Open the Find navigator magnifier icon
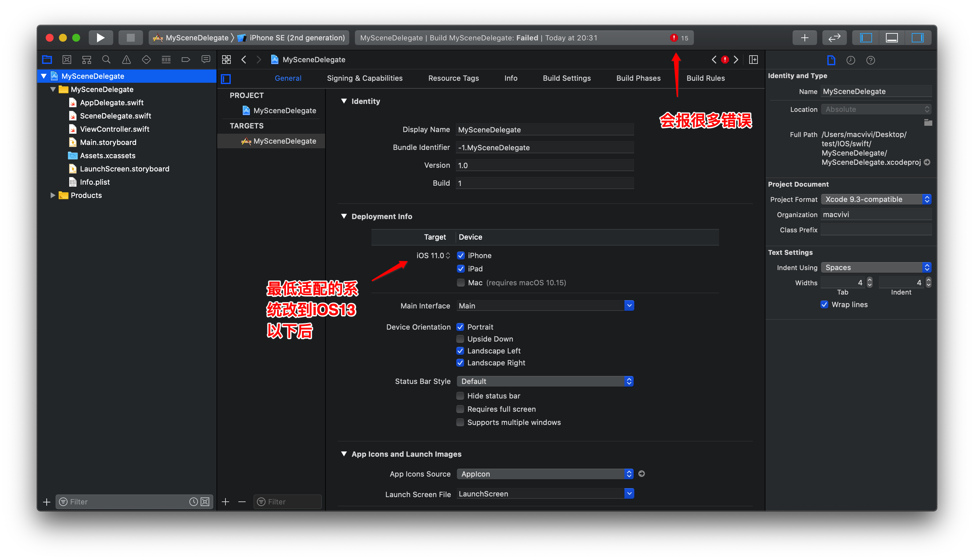Viewport: 974px width, 560px height. pyautogui.click(x=107, y=60)
